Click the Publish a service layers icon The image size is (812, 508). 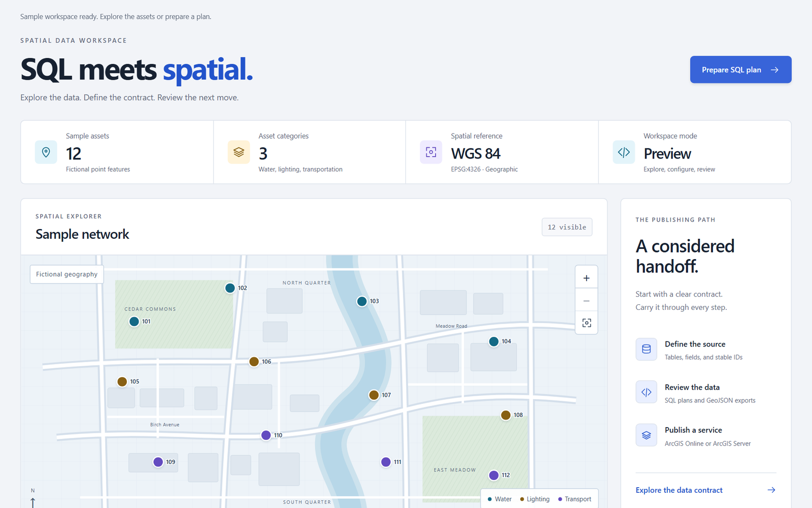pyautogui.click(x=646, y=435)
